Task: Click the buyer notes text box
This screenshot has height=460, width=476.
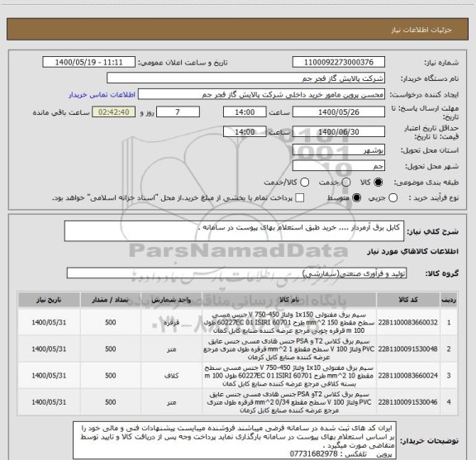Action: click(235, 440)
